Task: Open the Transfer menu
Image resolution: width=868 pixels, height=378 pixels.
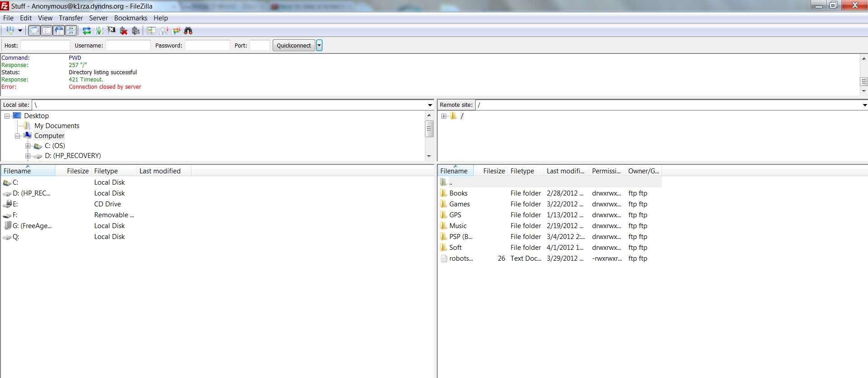Action: [x=71, y=18]
